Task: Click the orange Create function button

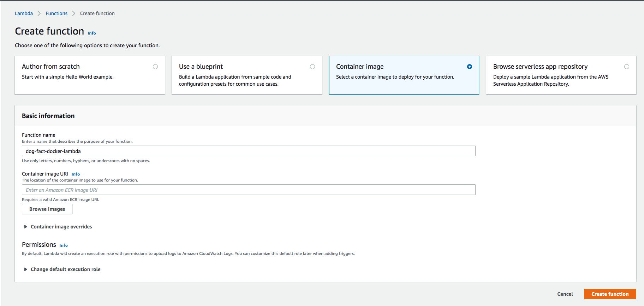Action: tap(610, 294)
